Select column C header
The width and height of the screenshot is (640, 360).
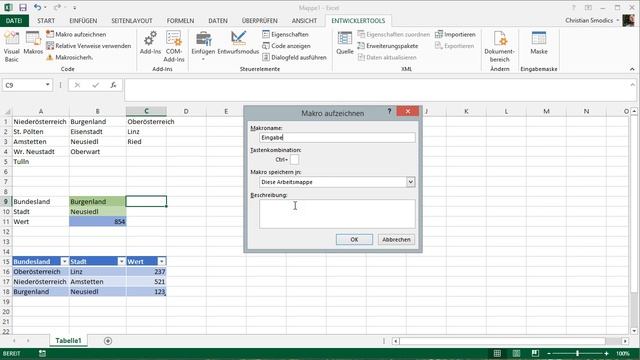[x=146, y=111]
